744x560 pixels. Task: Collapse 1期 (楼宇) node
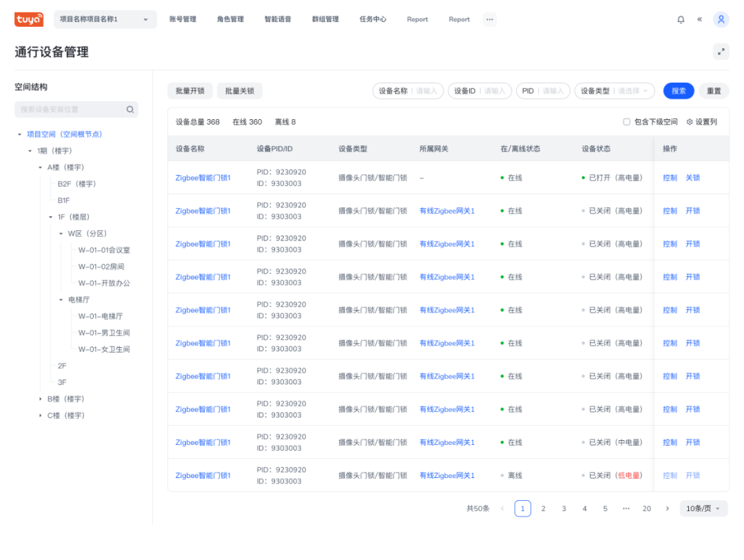tap(30, 151)
